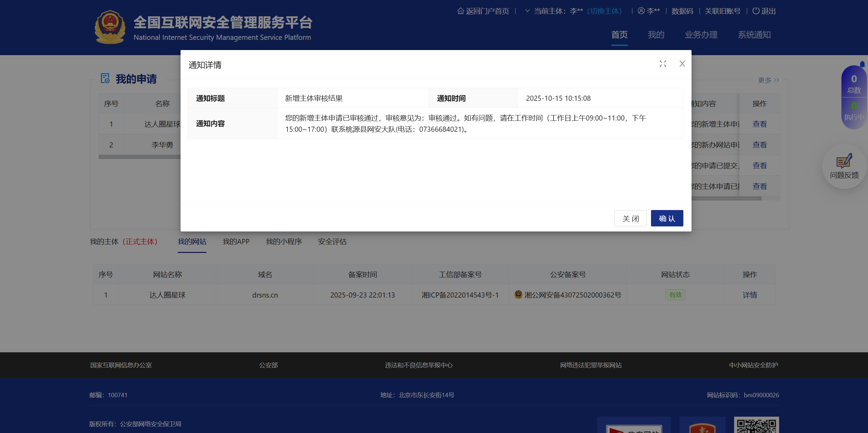Click the document icon beside 我的申请
This screenshot has height=433, width=868.
pyautogui.click(x=105, y=79)
